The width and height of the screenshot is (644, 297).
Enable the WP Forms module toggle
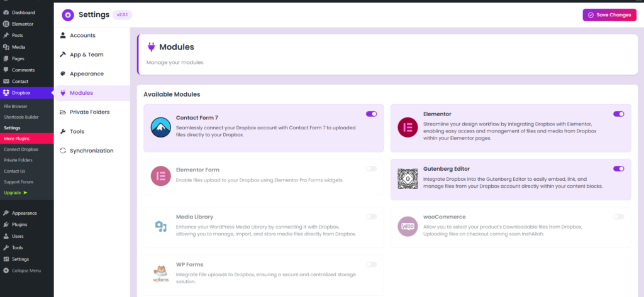coord(371,264)
